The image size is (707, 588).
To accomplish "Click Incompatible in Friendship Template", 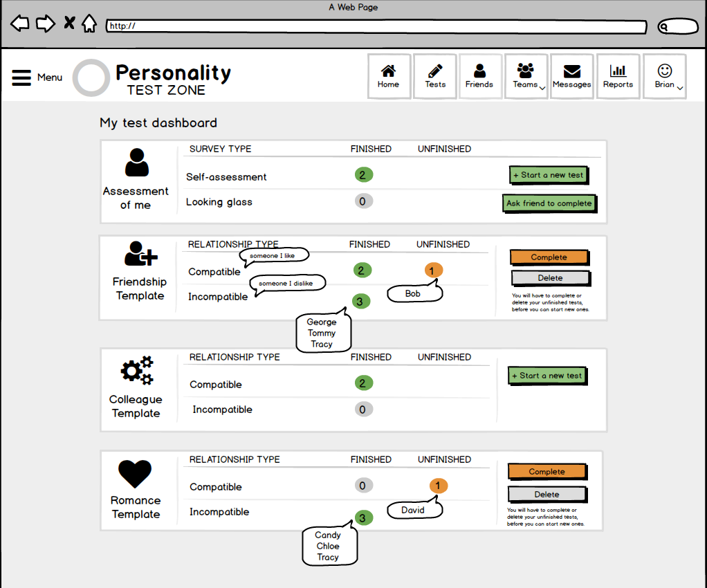I will [x=218, y=297].
